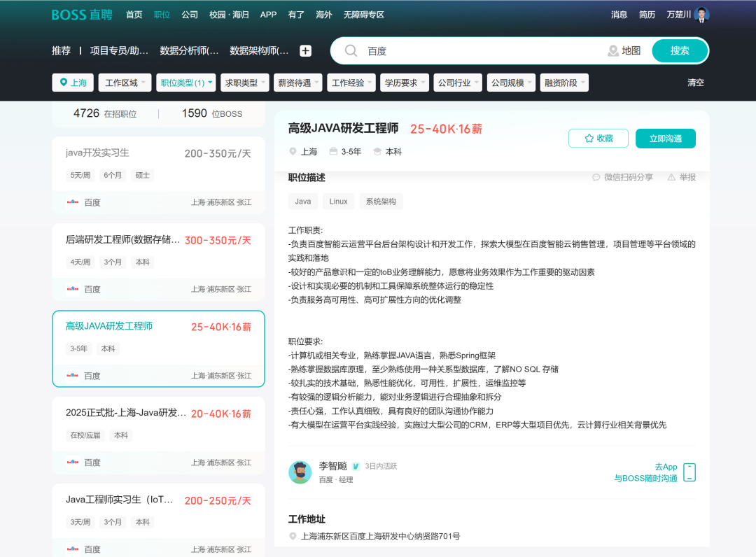
Task: Expand the 求职类型 dropdown
Action: point(244,83)
